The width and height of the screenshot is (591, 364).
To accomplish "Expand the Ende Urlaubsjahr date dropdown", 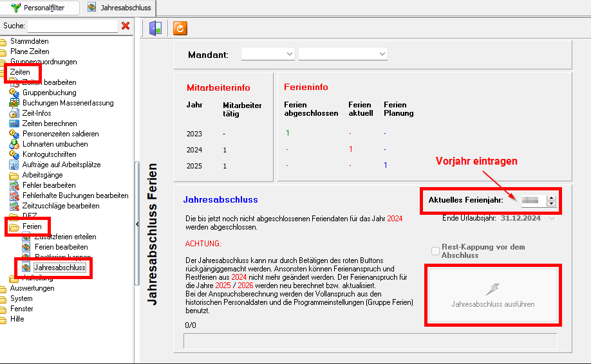I will pos(551,219).
